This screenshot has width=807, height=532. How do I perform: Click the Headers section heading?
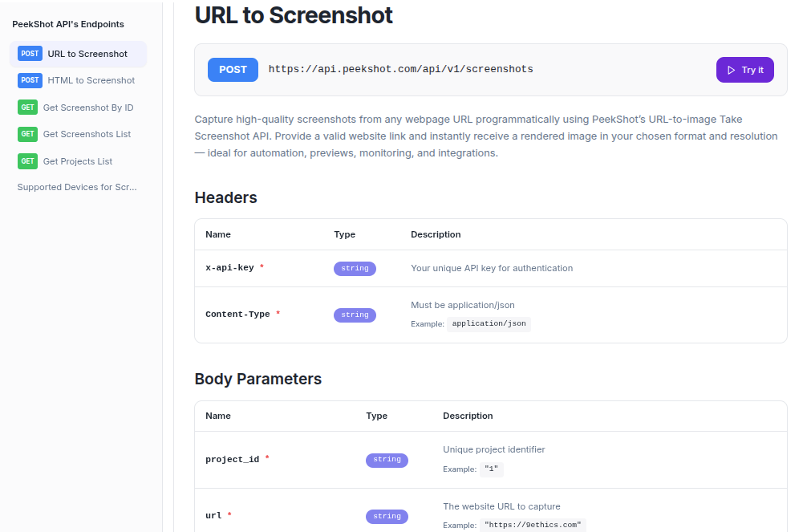point(225,197)
